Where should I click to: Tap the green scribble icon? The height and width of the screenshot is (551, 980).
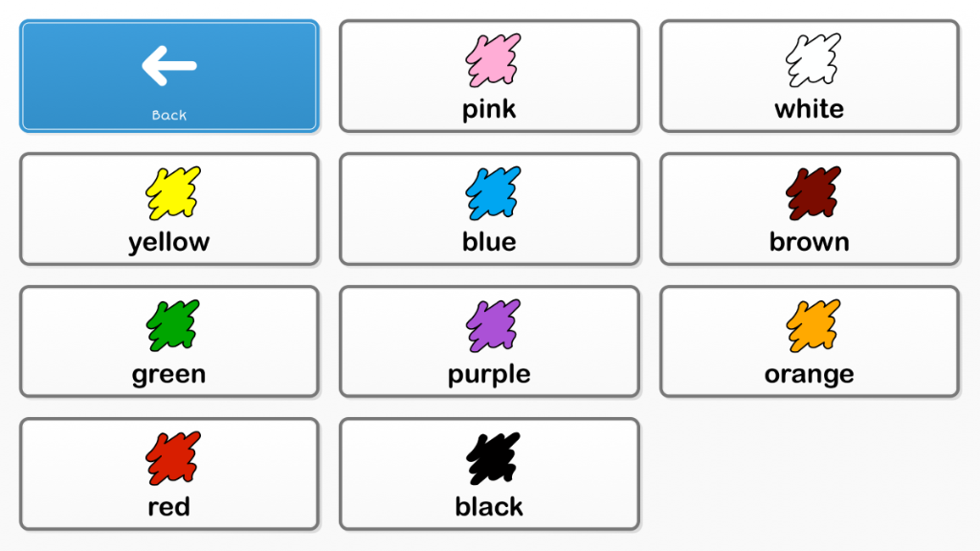pyautogui.click(x=173, y=325)
